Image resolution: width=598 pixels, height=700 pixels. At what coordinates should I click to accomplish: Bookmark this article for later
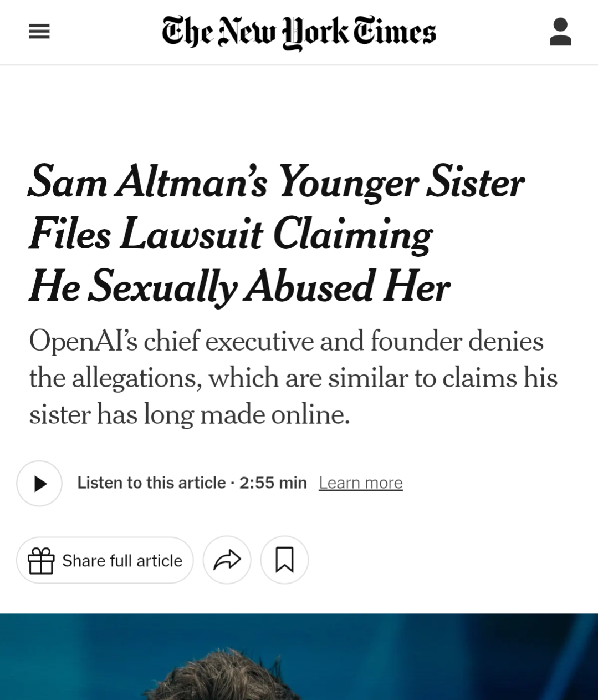[x=284, y=560]
